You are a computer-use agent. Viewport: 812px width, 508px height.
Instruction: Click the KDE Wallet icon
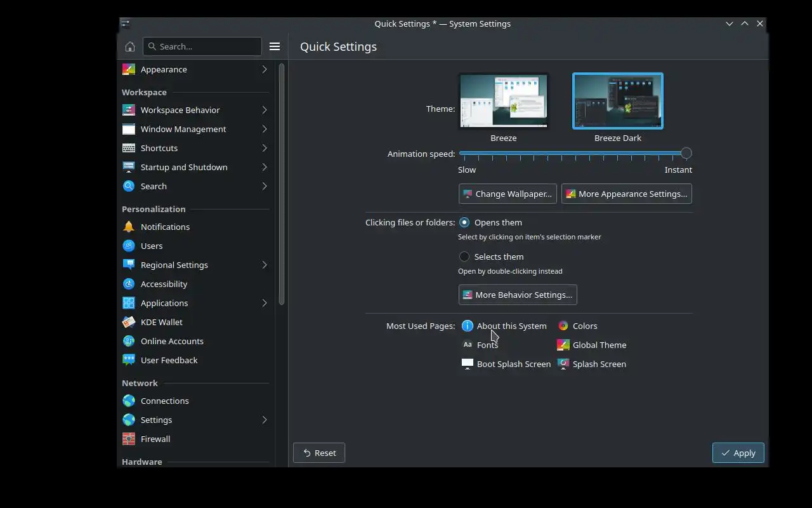[x=129, y=322]
